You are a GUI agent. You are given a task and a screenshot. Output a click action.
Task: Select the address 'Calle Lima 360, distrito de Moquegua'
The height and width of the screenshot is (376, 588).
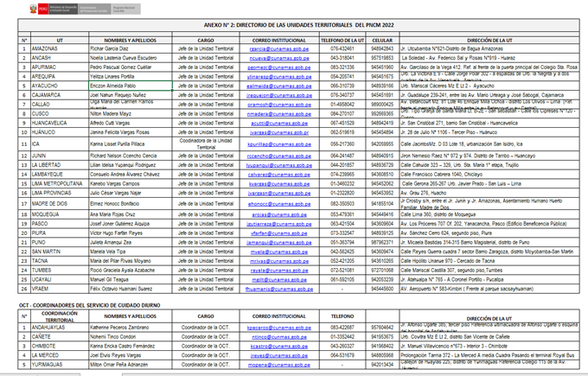point(438,215)
